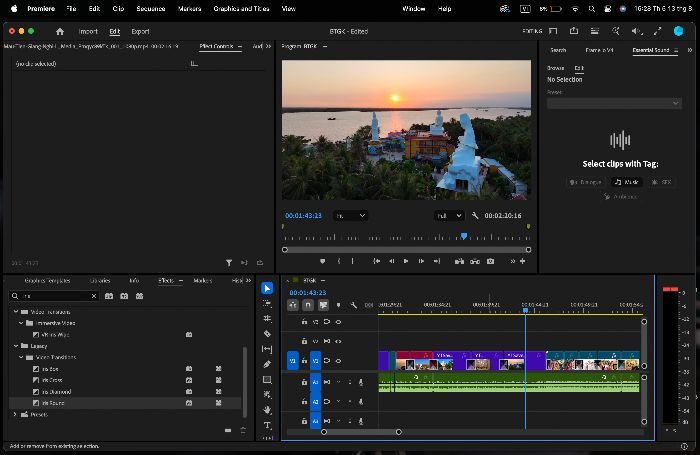Open the Sequence menu
The width and height of the screenshot is (700, 455).
tap(150, 8)
